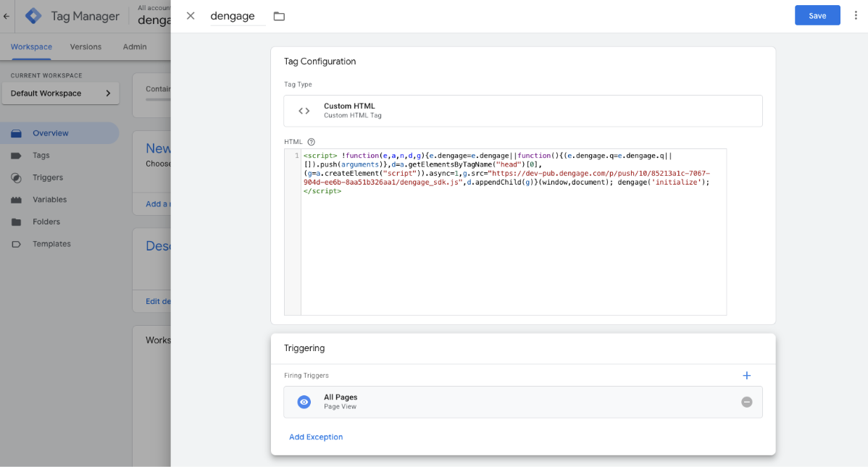Open Tag Type Custom HTML selector
868x472 pixels.
522,111
